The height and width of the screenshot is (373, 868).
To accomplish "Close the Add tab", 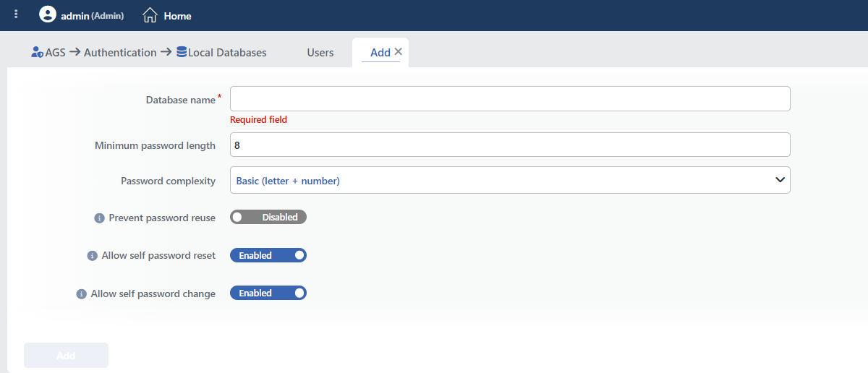I will [x=398, y=52].
